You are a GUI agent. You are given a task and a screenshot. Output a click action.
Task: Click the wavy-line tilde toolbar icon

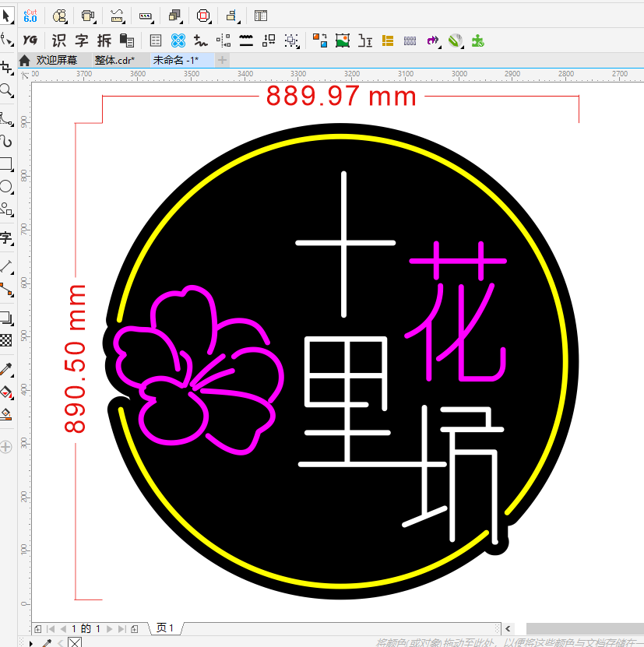(x=201, y=40)
